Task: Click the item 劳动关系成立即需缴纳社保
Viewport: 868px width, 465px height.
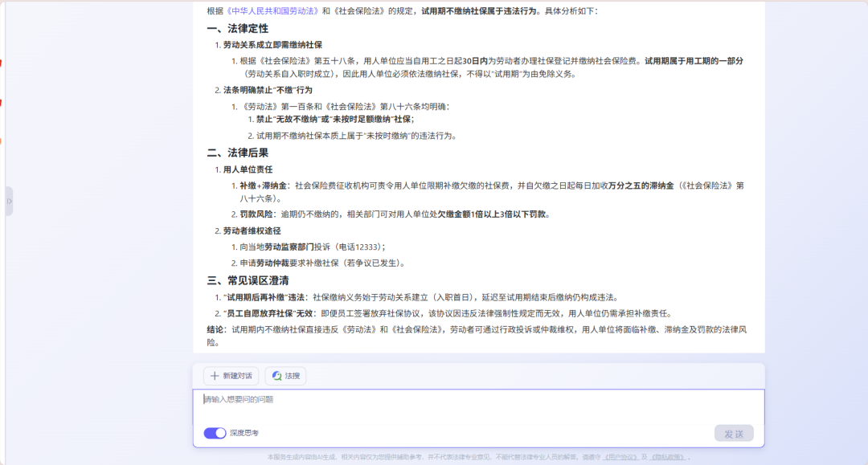Action: coord(272,45)
